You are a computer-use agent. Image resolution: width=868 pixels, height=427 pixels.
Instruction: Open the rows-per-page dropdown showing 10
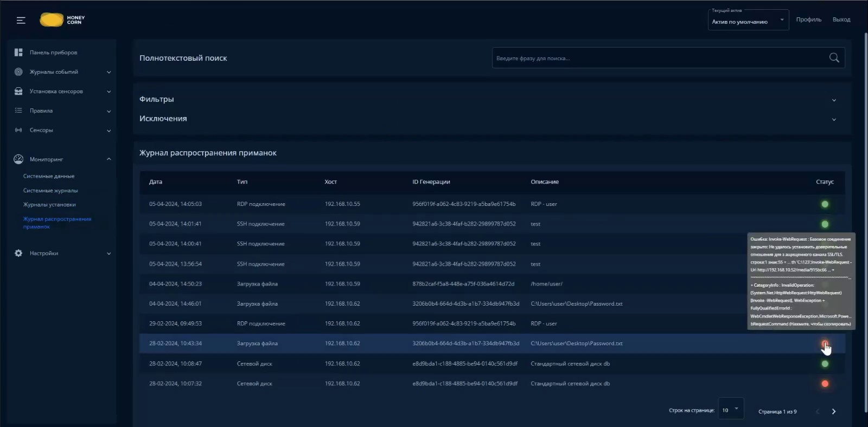tap(731, 410)
